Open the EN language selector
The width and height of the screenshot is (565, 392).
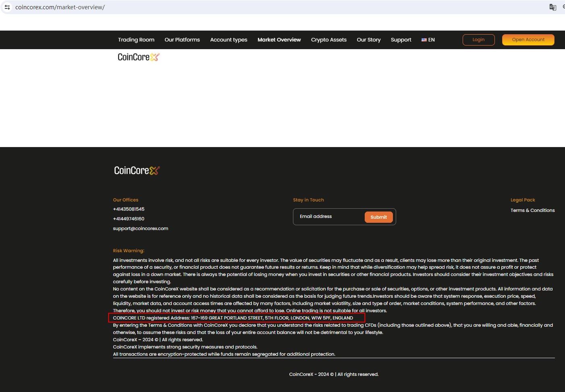pyautogui.click(x=428, y=40)
